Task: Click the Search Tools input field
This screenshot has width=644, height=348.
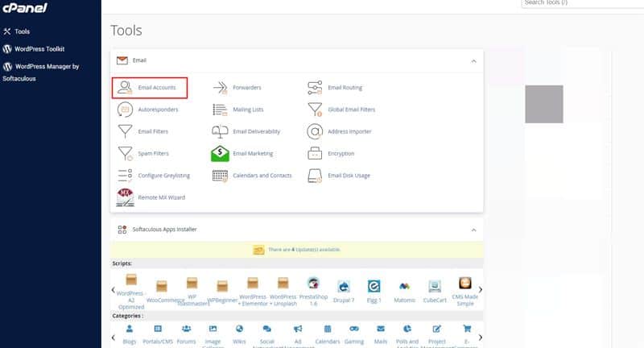Action: [x=582, y=3]
